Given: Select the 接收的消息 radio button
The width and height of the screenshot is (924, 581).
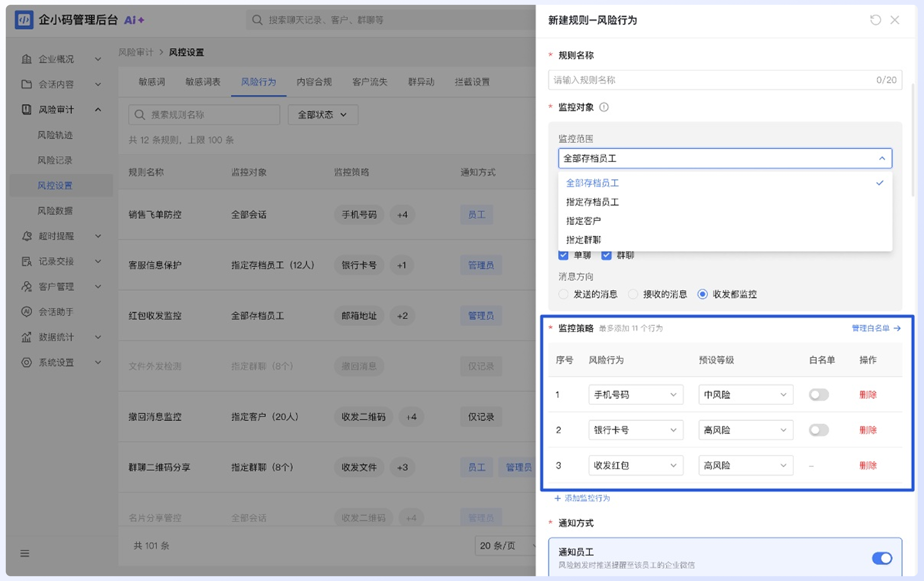Looking at the screenshot, I should click(633, 294).
